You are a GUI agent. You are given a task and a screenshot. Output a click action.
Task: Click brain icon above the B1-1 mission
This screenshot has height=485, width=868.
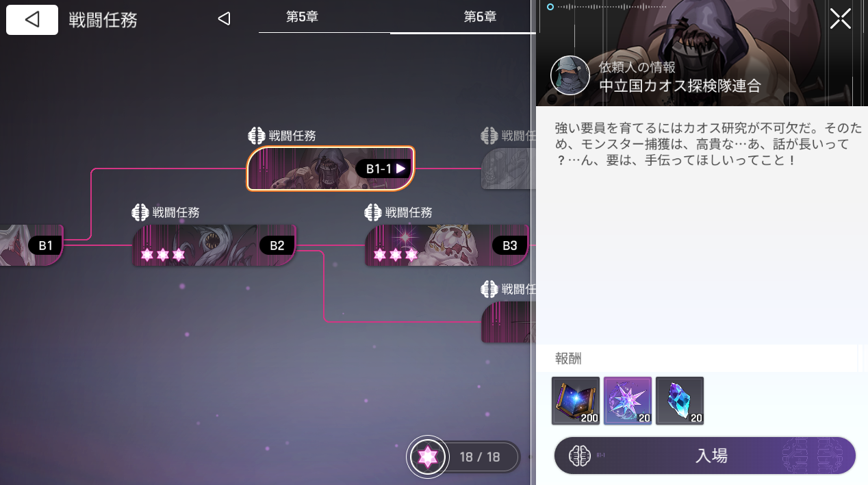[x=256, y=136]
